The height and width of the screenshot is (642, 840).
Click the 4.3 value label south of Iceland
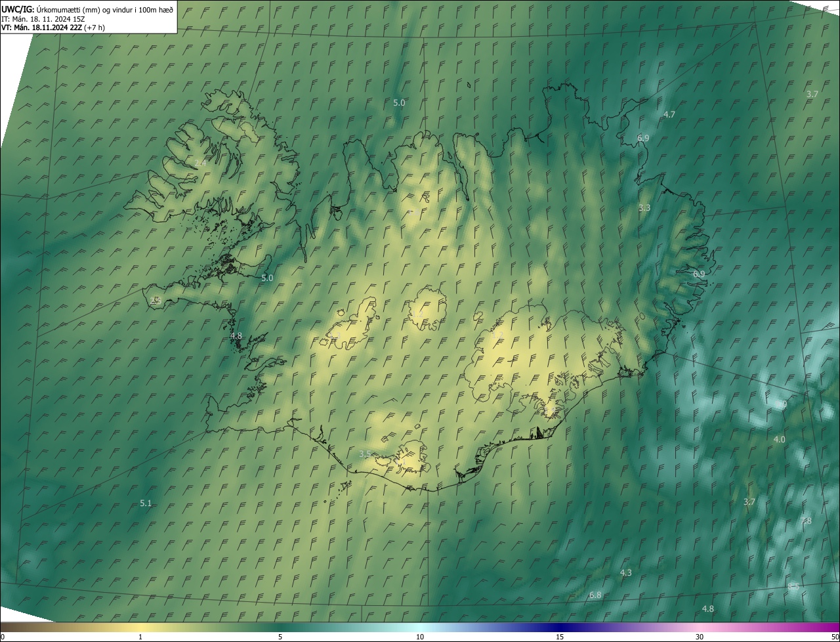pyautogui.click(x=626, y=572)
